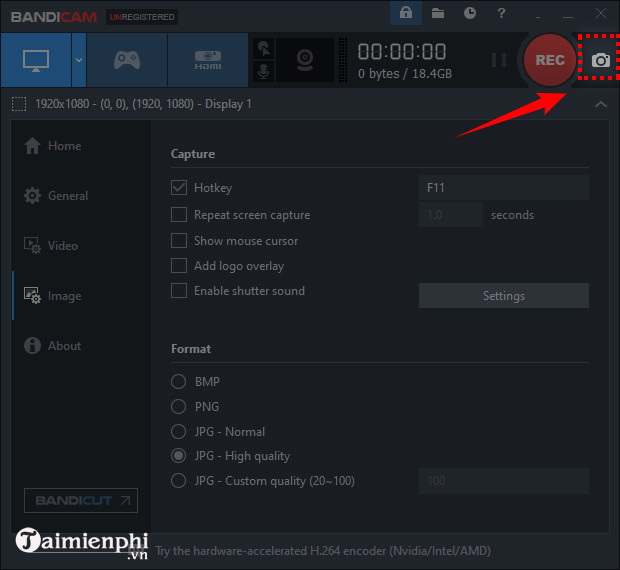The height and width of the screenshot is (570, 620).
Task: Open the About tab
Action: click(53, 345)
